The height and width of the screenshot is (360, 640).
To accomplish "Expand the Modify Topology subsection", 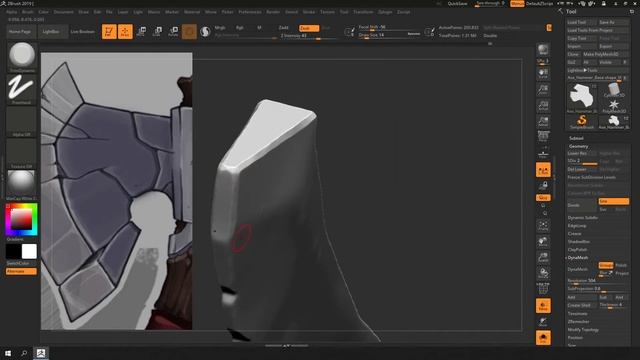I will (583, 330).
